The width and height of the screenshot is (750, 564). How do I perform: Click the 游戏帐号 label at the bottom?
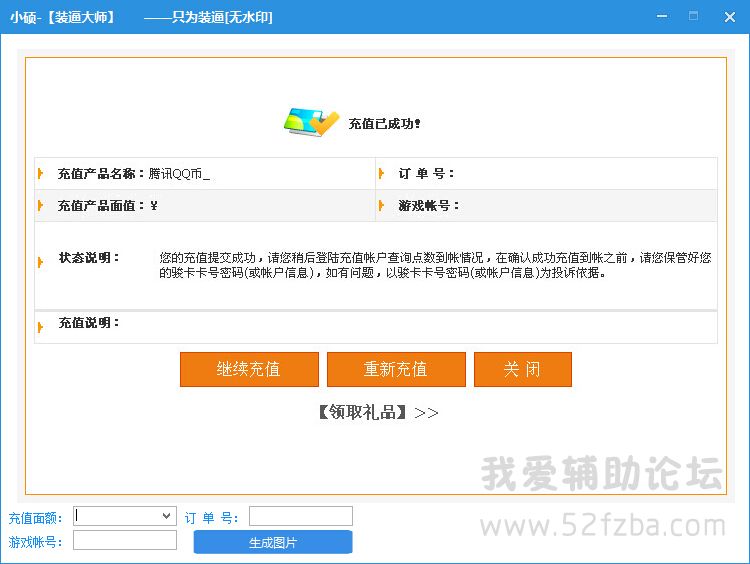[x=35, y=542]
